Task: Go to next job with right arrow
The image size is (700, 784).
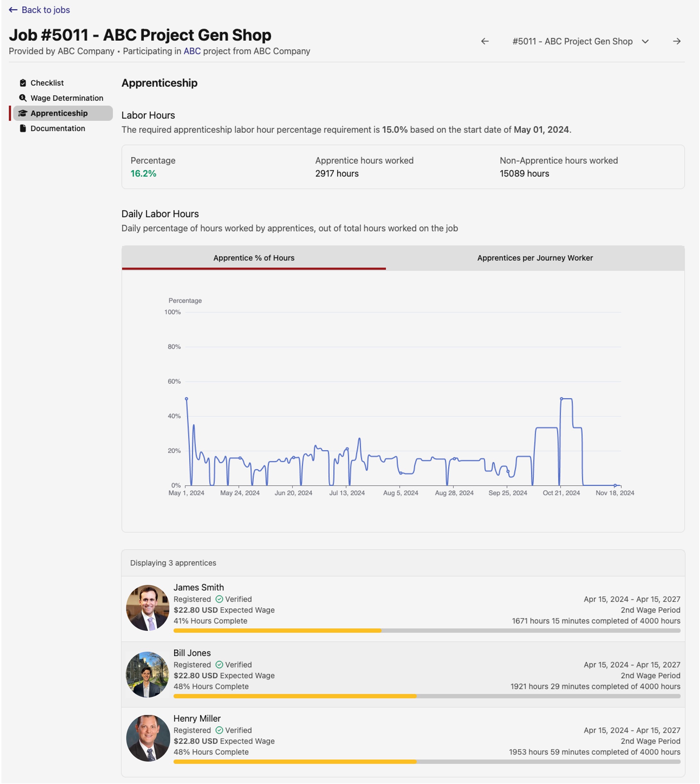Action: (x=677, y=41)
